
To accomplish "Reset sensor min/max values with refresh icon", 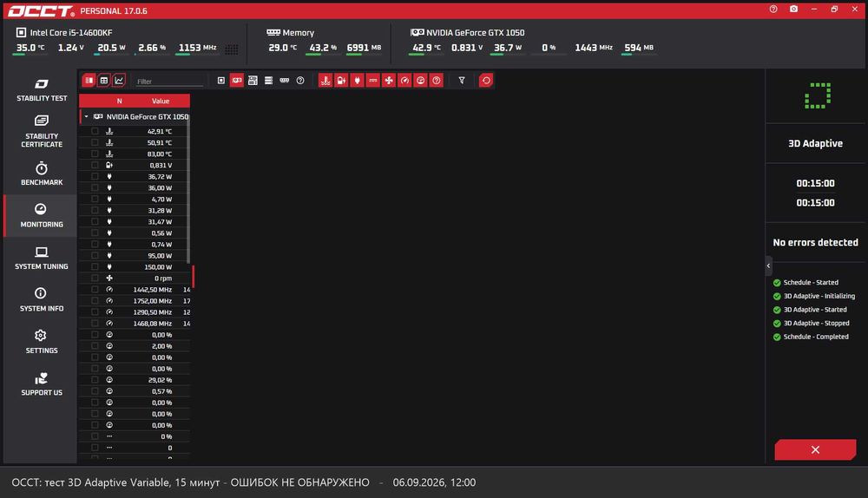I will coord(486,81).
